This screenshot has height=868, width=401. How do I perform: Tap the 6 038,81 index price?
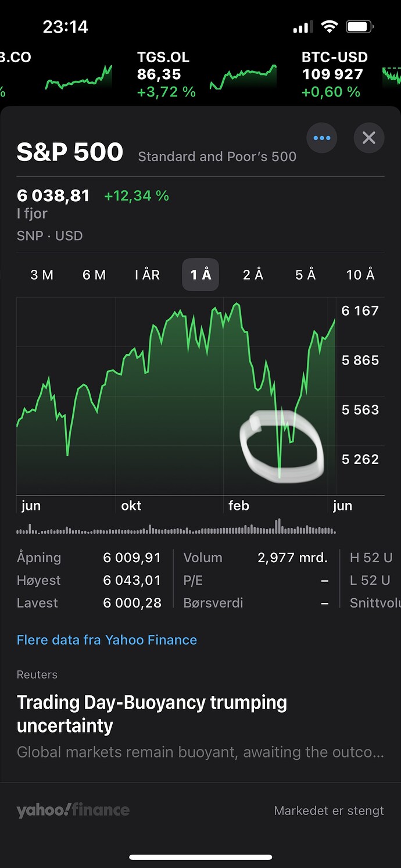(53, 196)
